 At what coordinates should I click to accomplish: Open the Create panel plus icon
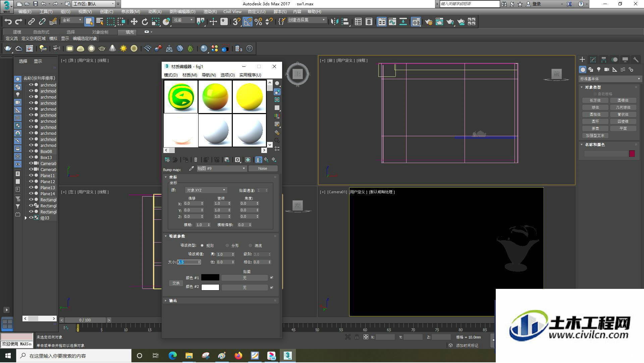[x=582, y=60]
